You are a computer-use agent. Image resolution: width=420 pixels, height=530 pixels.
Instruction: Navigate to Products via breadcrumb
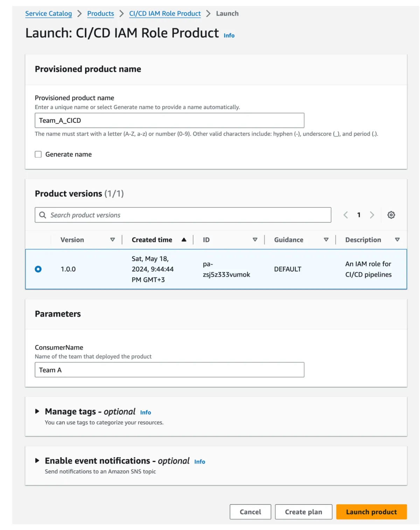coord(100,13)
